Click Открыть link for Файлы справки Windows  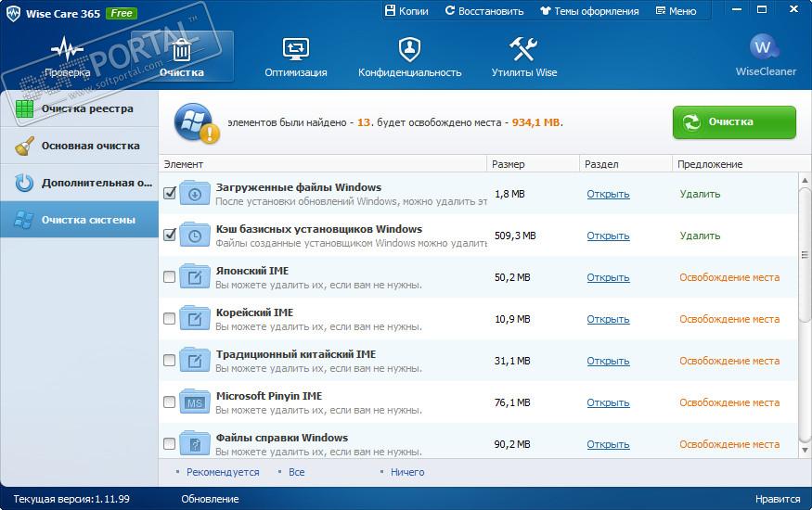pos(608,444)
